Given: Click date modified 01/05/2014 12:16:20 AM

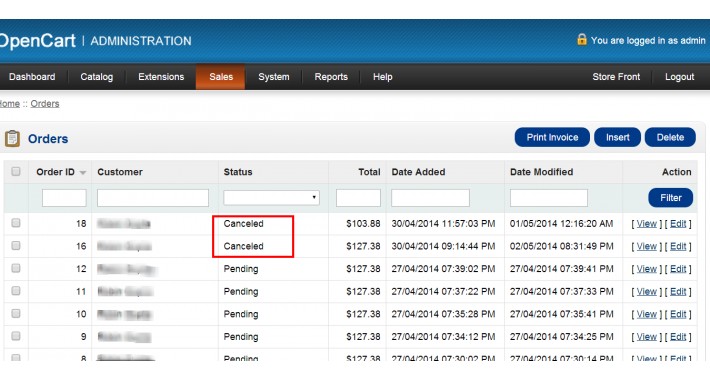Looking at the screenshot, I should 561,223.
